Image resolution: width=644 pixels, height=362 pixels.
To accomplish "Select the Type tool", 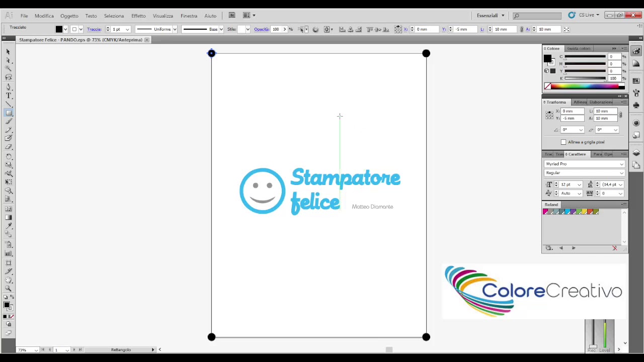I will point(8,96).
